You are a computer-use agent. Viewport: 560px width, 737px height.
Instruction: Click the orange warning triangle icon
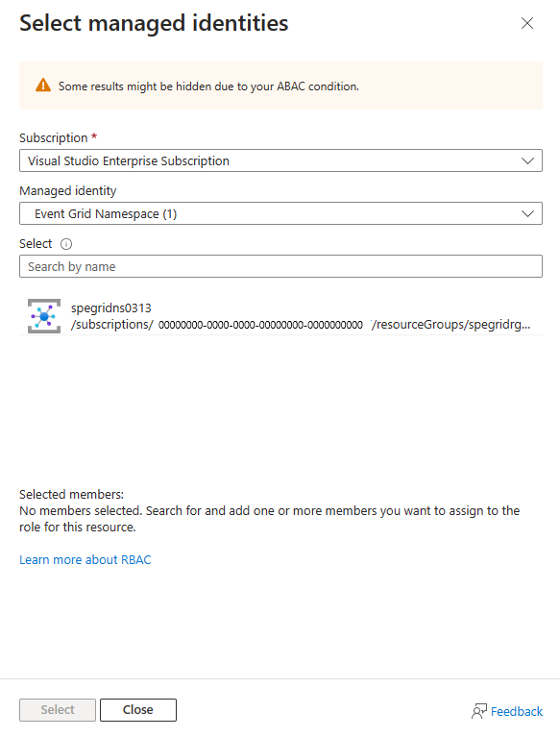pyautogui.click(x=43, y=86)
